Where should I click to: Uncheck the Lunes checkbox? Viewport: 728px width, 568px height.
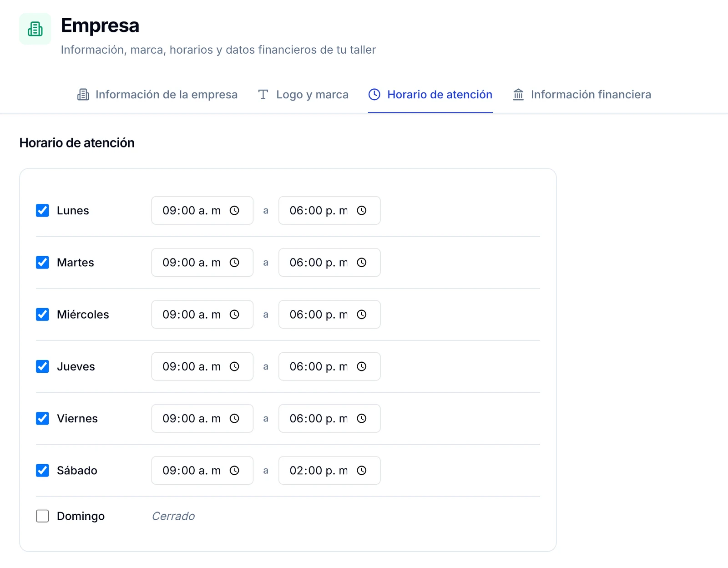click(42, 210)
